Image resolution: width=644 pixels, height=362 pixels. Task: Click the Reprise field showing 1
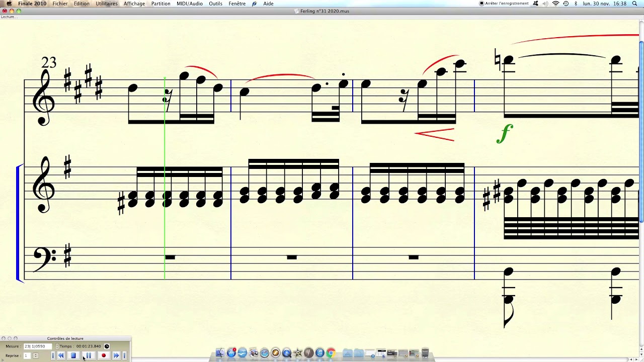27,355
